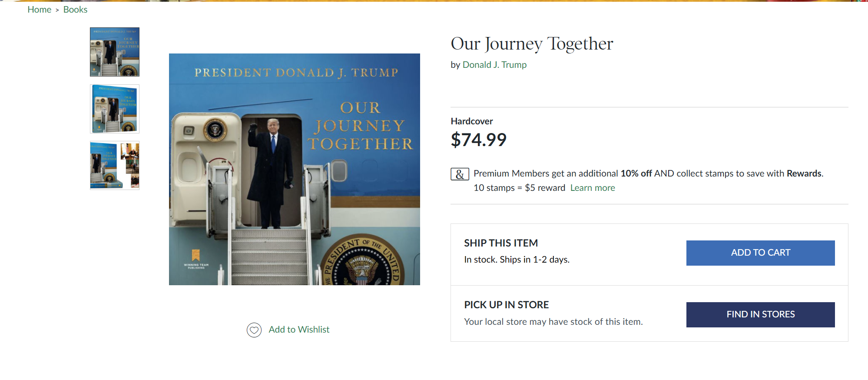
Task: Select the second angled book thumbnail
Action: (115, 109)
